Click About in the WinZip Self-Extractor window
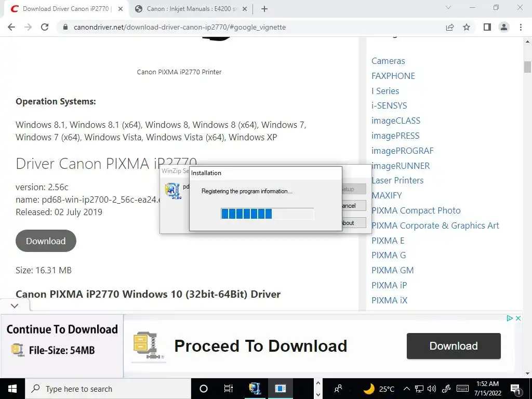This screenshot has width=532, height=399. 353,223
